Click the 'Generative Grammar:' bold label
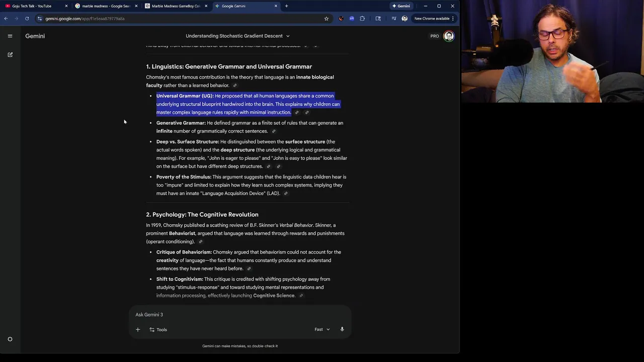 click(181, 123)
